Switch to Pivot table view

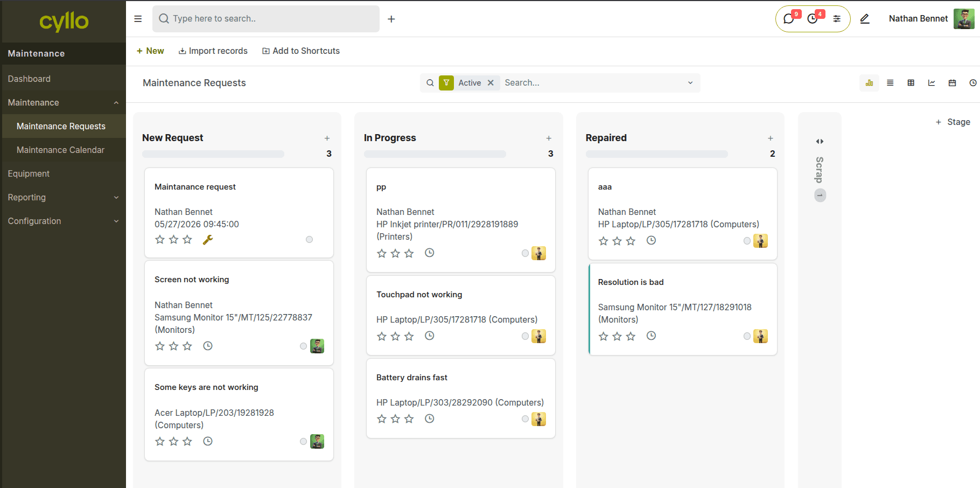(x=911, y=83)
